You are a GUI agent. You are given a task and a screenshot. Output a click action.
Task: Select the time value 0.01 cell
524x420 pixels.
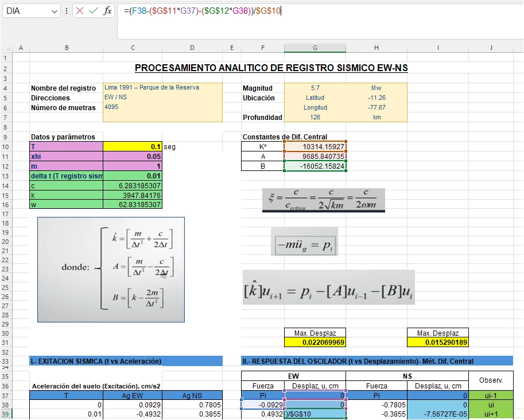click(x=67, y=414)
